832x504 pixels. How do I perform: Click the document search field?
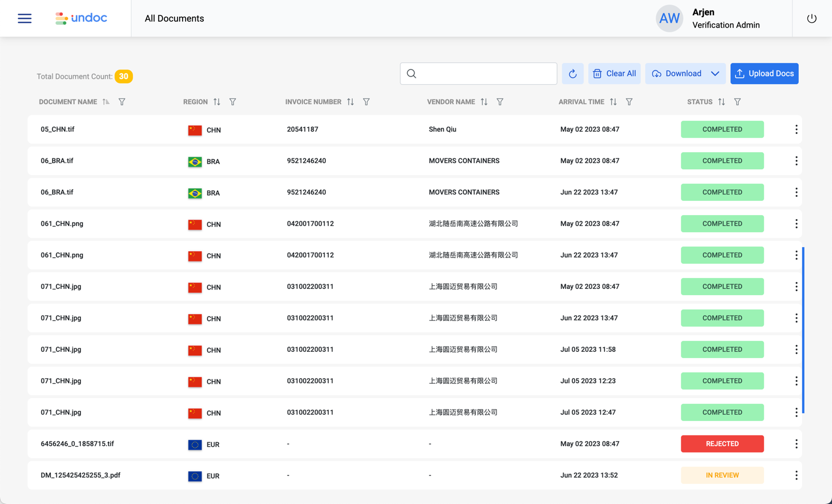[x=479, y=74]
